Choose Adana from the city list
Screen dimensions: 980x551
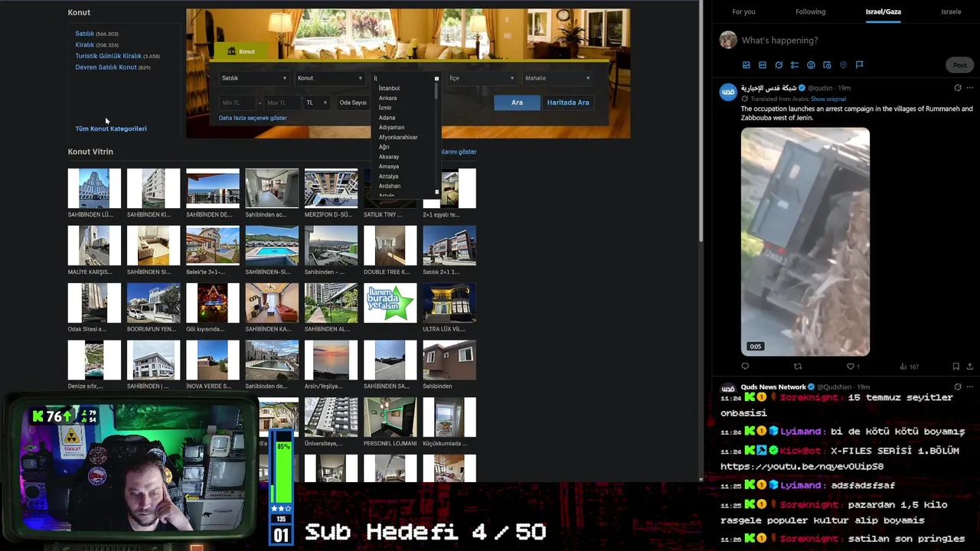[x=387, y=118]
